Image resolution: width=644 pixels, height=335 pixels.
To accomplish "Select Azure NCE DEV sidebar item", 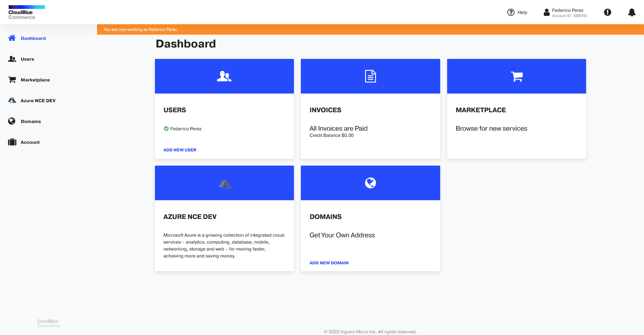I will 38,101.
